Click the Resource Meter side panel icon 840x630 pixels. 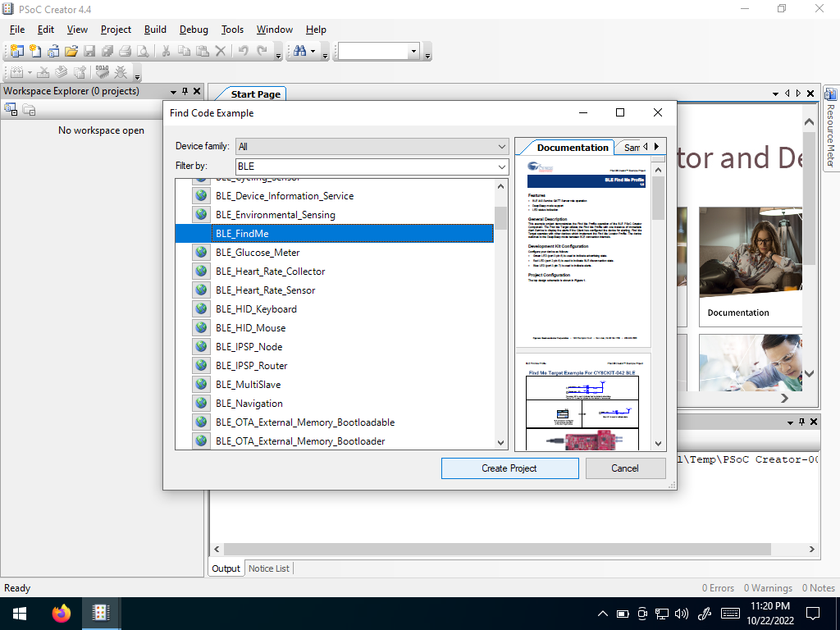pyautogui.click(x=830, y=94)
